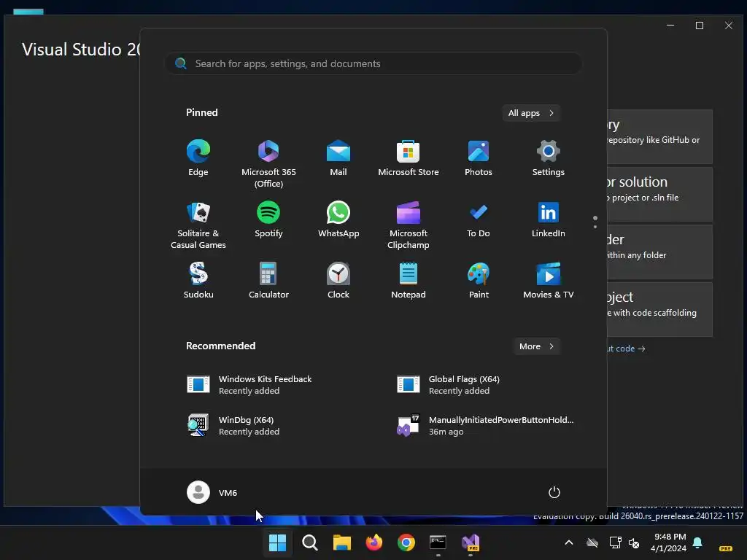Launch the Photos app
Image resolution: width=747 pixels, height=560 pixels.
479,158
